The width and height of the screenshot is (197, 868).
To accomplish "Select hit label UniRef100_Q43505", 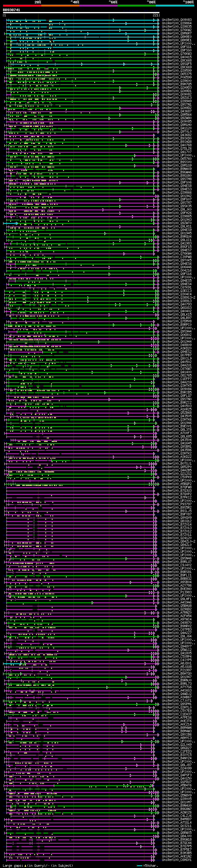I will [177, 416].
